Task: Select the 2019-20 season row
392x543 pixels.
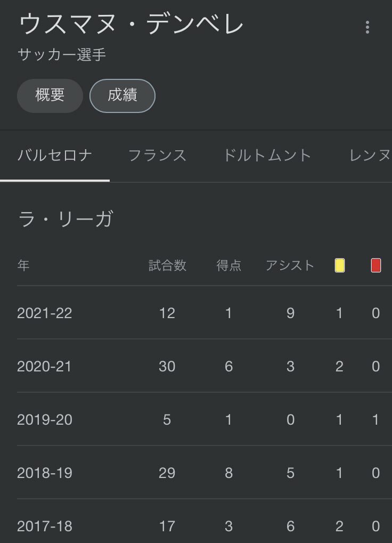Action: (x=204, y=419)
